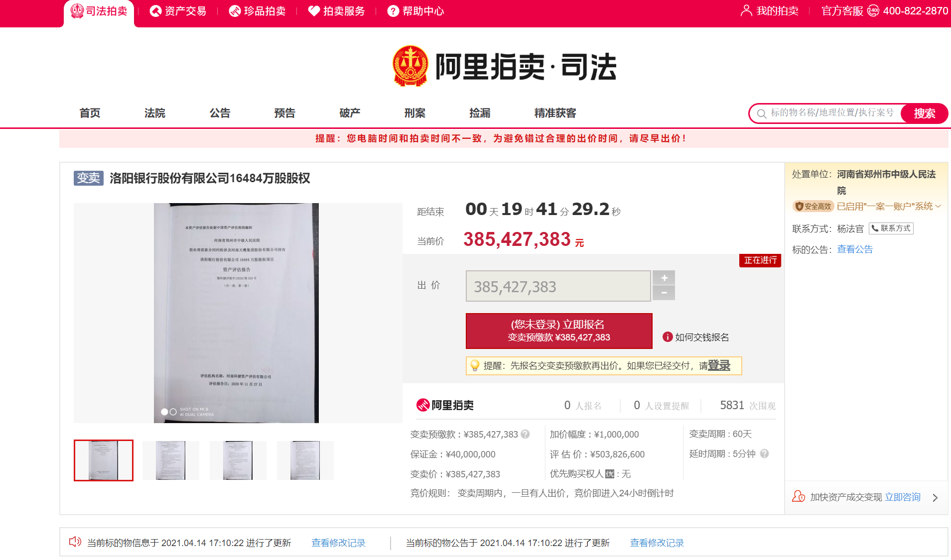This screenshot has width=951, height=560.
Task: Click the 正在进行 status badge
Action: coord(760,260)
